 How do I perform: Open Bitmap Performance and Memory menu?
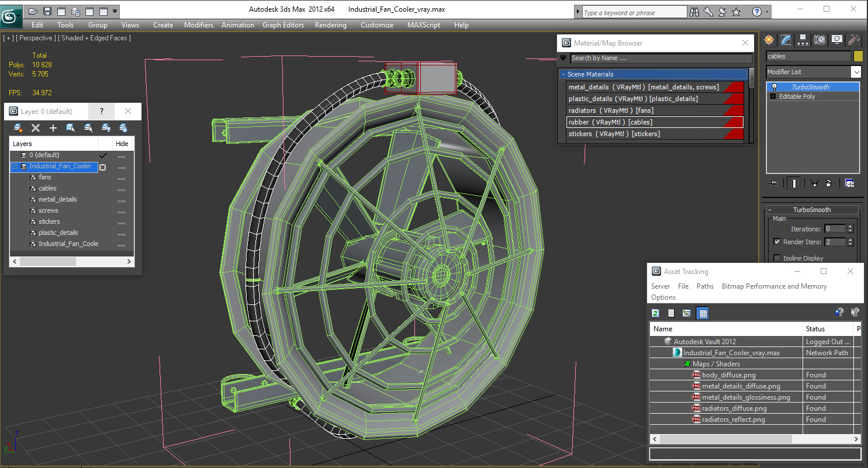pos(774,286)
